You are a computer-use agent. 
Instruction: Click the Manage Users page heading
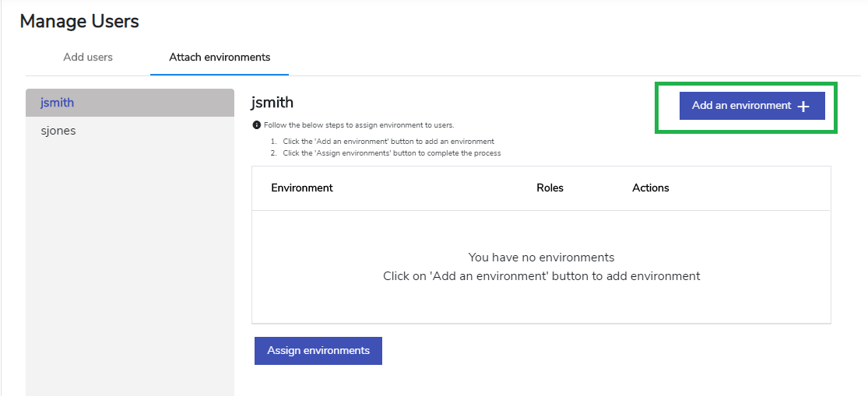(79, 22)
